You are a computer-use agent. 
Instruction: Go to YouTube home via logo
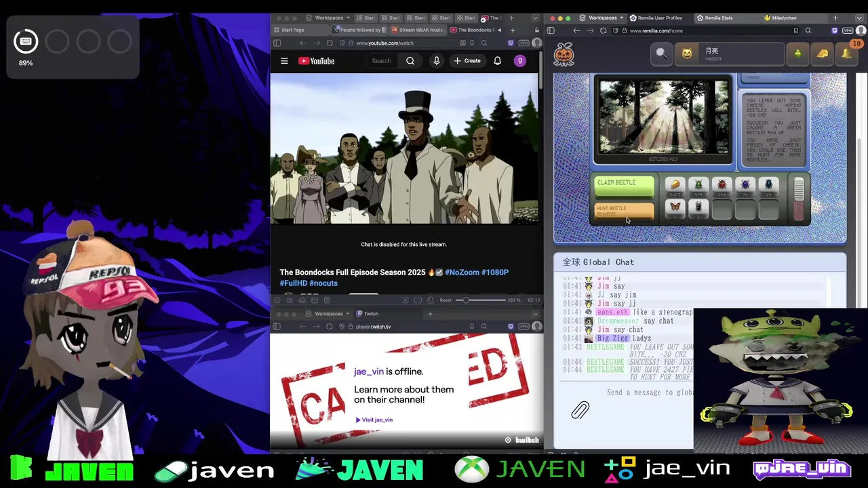pyautogui.click(x=317, y=61)
